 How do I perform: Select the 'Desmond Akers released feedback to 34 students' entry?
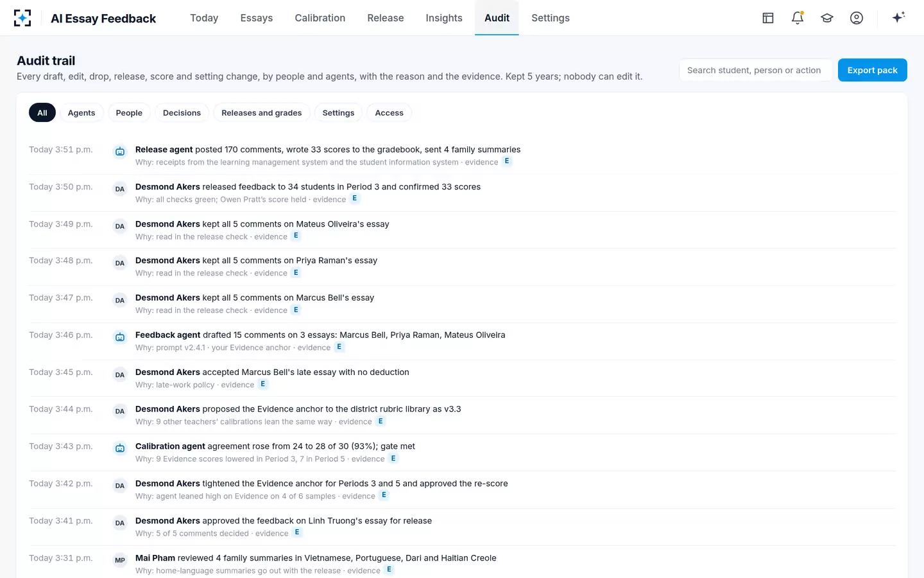pos(463,193)
